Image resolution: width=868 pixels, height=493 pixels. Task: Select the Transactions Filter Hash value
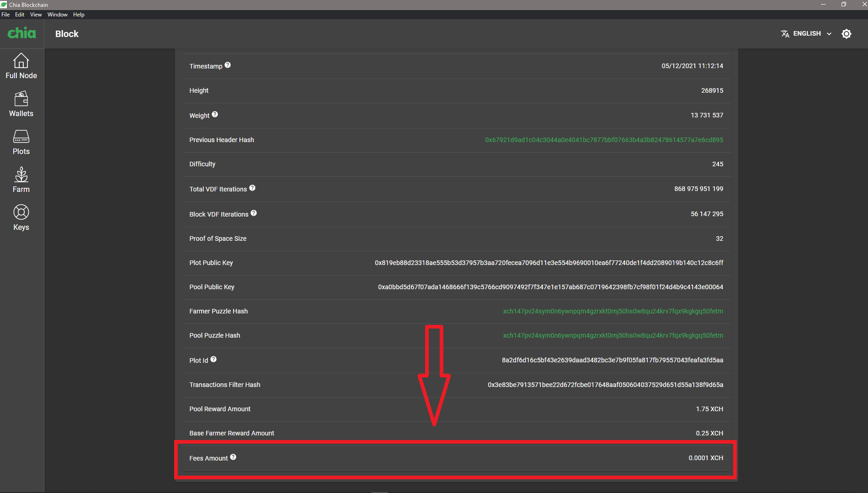coord(605,385)
